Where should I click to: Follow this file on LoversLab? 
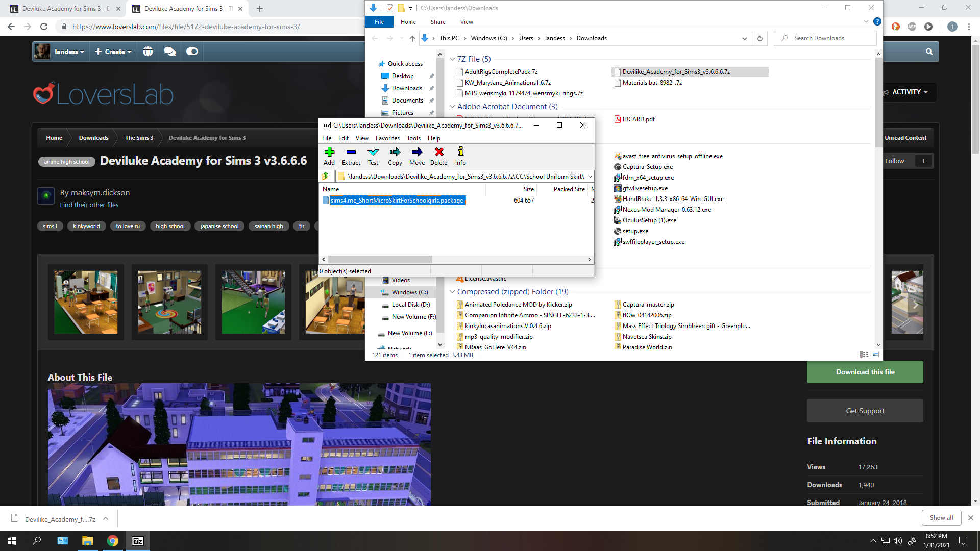pyautogui.click(x=894, y=161)
